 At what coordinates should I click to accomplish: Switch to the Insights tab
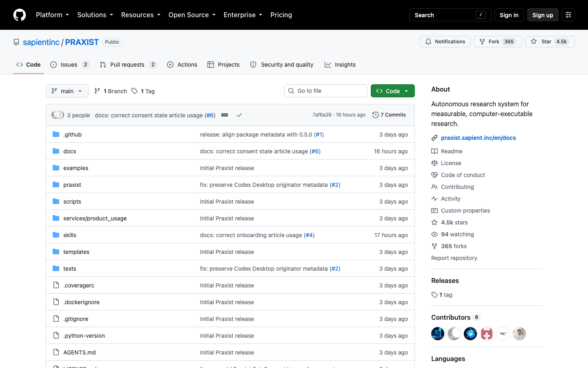click(x=340, y=65)
